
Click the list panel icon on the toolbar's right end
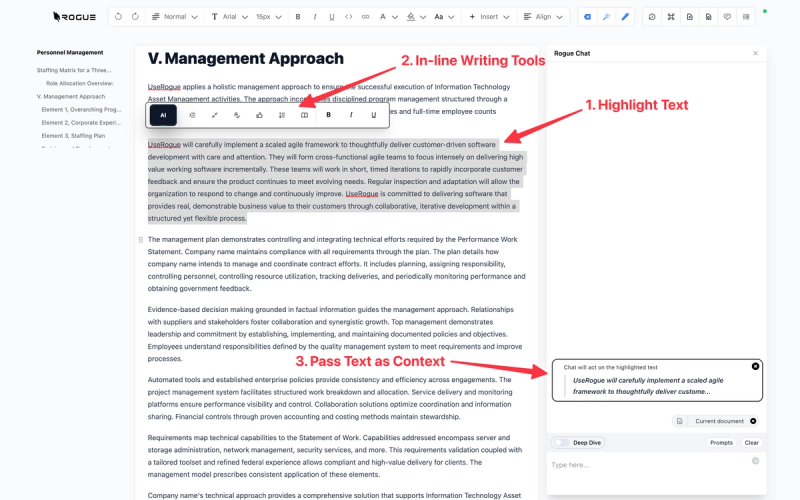point(746,17)
